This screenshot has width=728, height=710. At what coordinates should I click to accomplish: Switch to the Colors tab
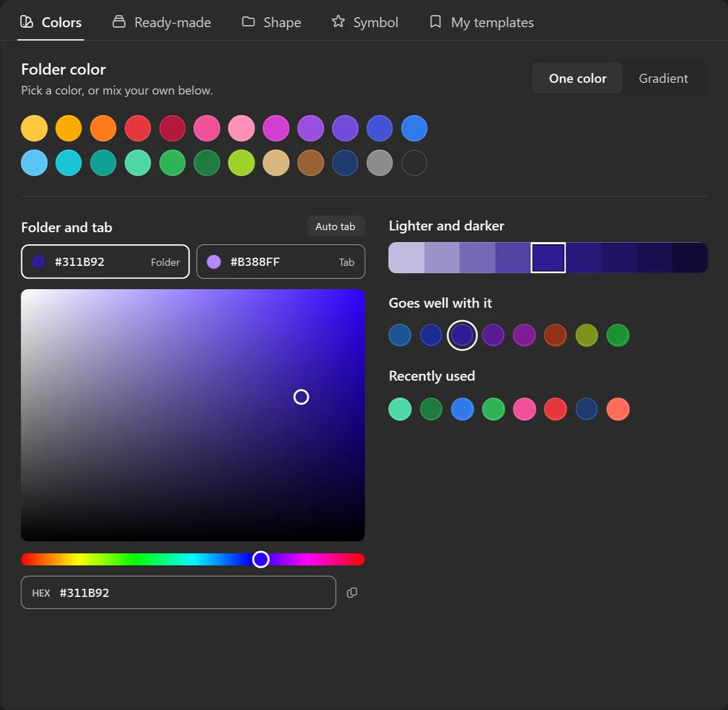(50, 22)
